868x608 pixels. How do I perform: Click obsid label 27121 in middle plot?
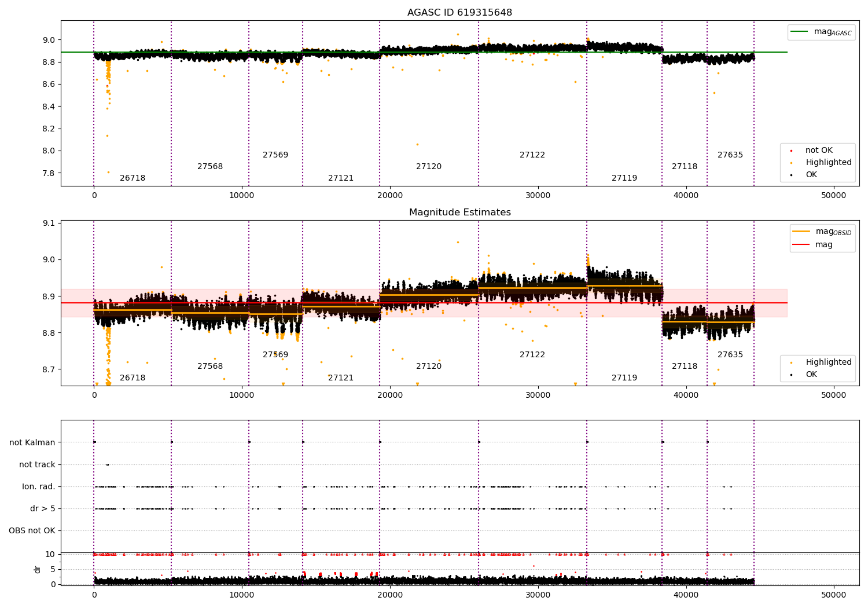tap(341, 378)
